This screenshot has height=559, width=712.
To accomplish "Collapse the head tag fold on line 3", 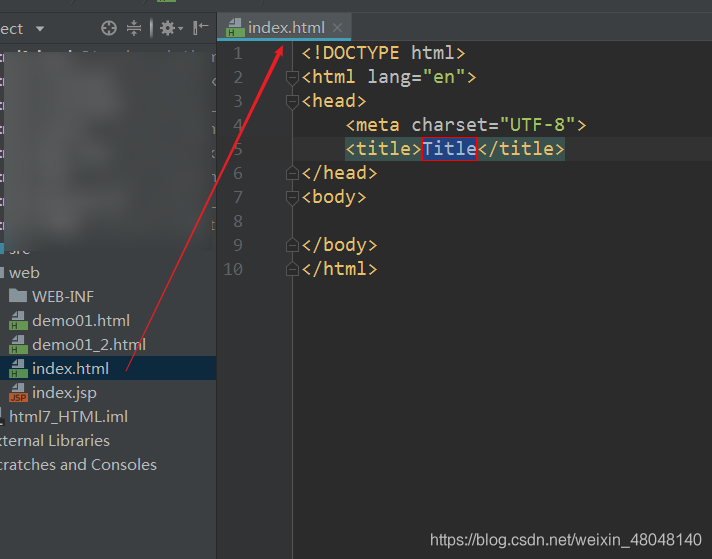I will 292,102.
